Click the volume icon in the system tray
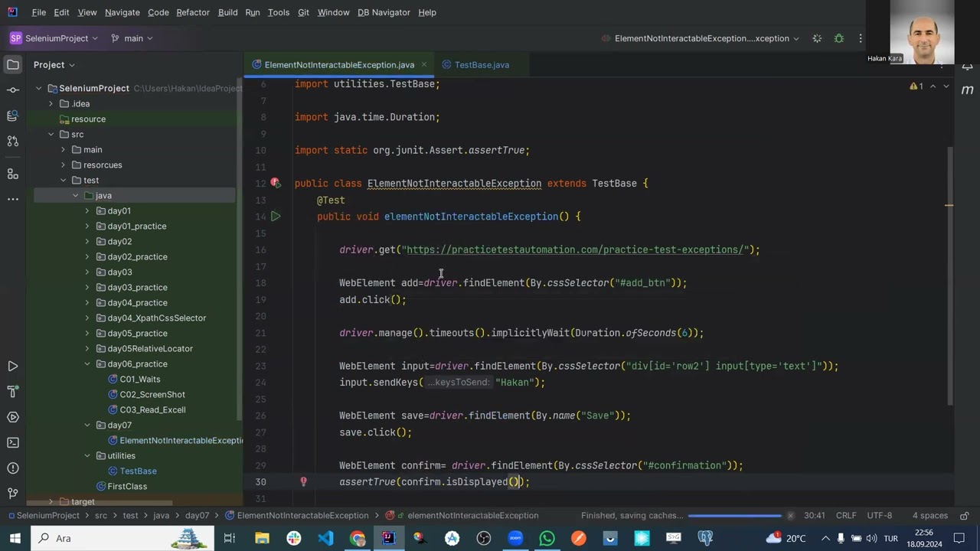Image resolution: width=980 pixels, height=551 pixels. [871, 538]
